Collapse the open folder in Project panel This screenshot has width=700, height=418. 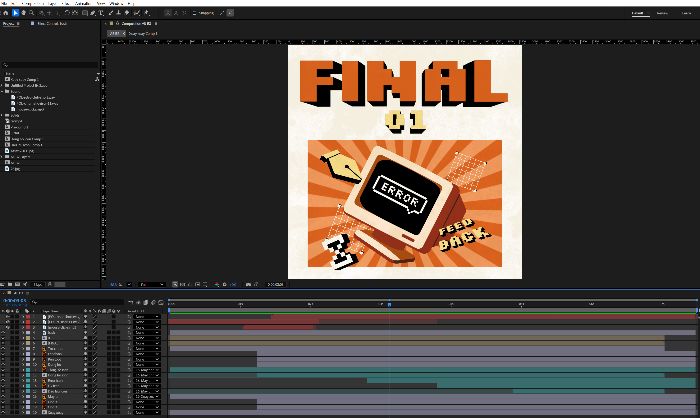coord(3,91)
